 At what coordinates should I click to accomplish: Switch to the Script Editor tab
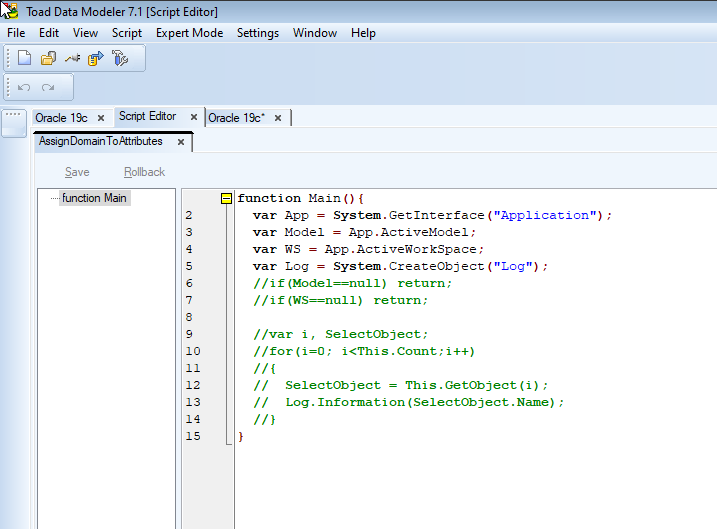point(148,116)
